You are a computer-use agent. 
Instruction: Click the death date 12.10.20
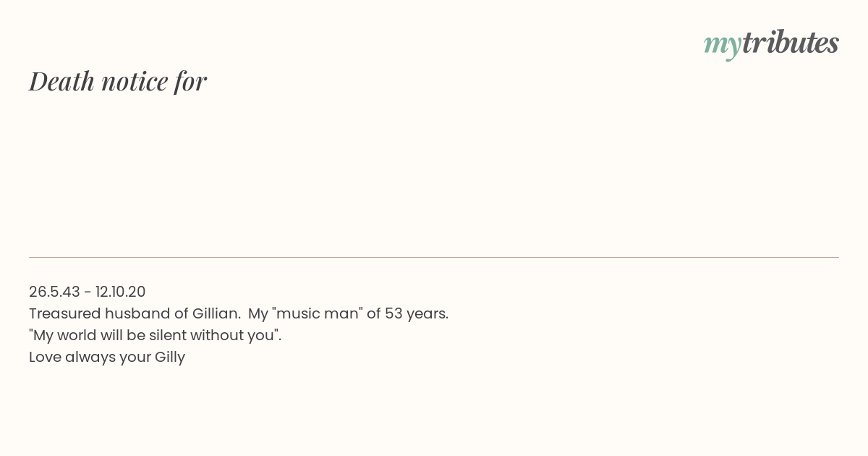tap(120, 292)
